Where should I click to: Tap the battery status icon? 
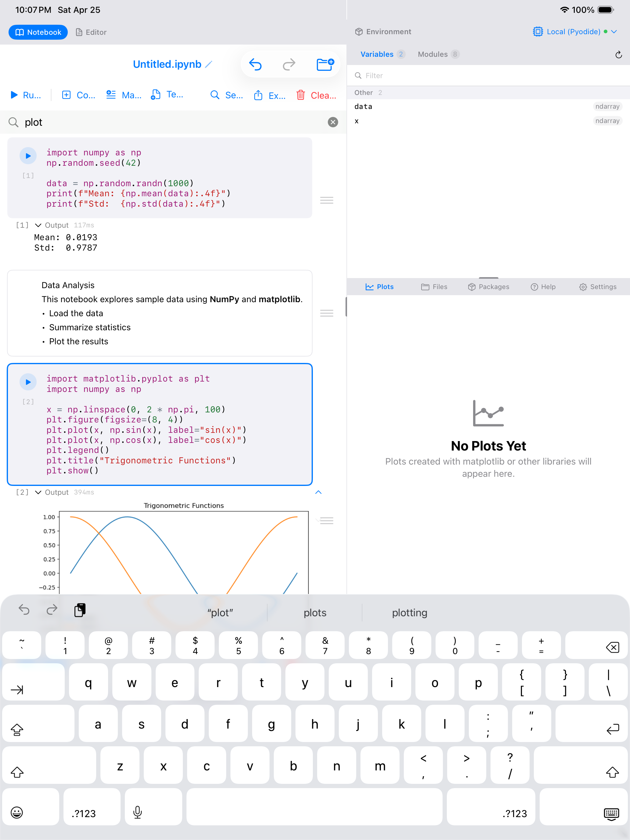pyautogui.click(x=606, y=10)
